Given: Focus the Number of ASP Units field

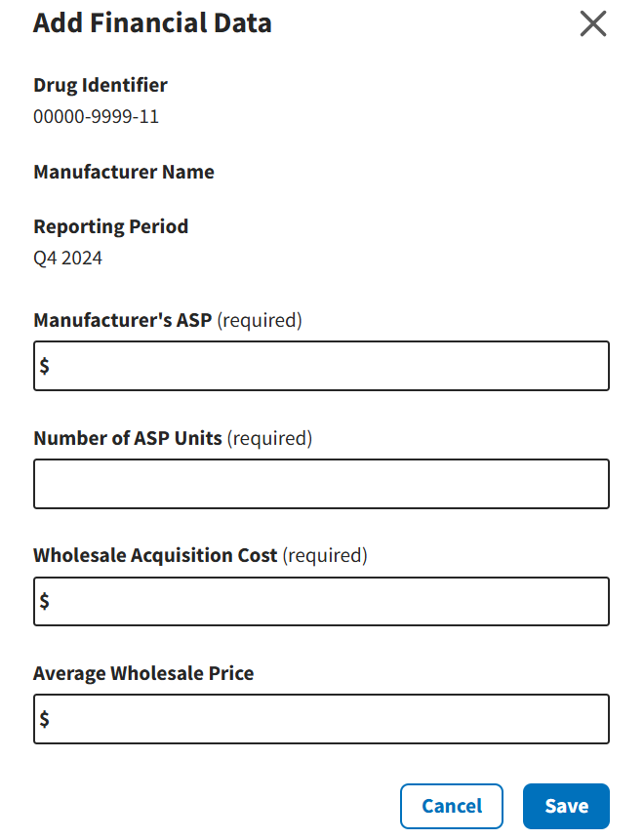Looking at the screenshot, I should (322, 484).
